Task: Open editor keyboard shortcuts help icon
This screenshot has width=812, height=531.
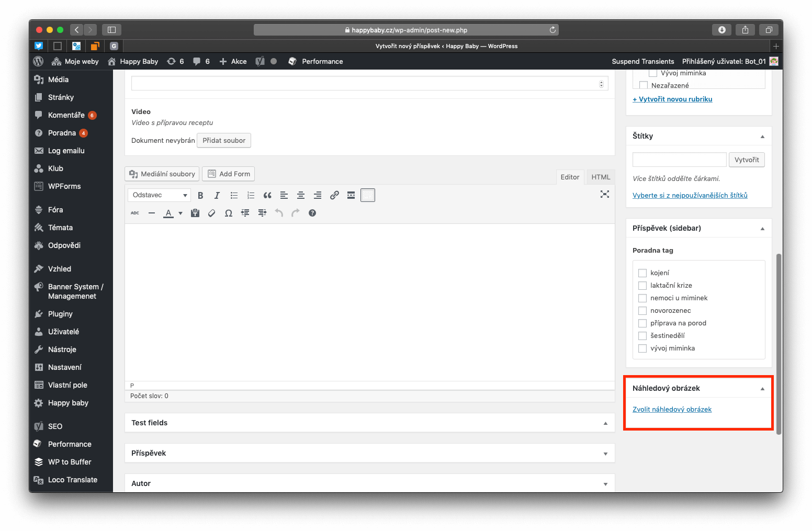Action: pos(312,213)
